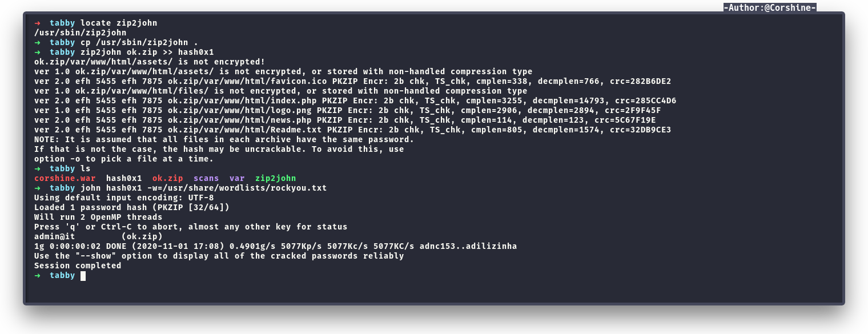Click the red ok.zip file in ls output
The height and width of the screenshot is (334, 868).
[x=167, y=178]
